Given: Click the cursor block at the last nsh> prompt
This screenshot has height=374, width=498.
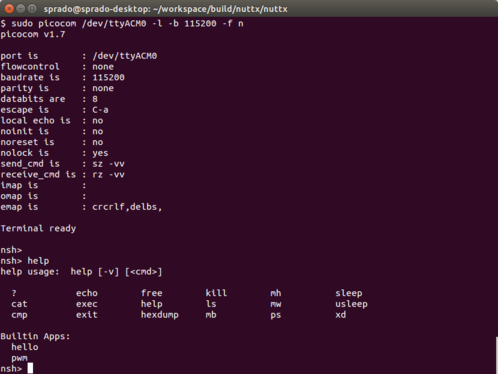Looking at the screenshot, I should tap(30, 368).
